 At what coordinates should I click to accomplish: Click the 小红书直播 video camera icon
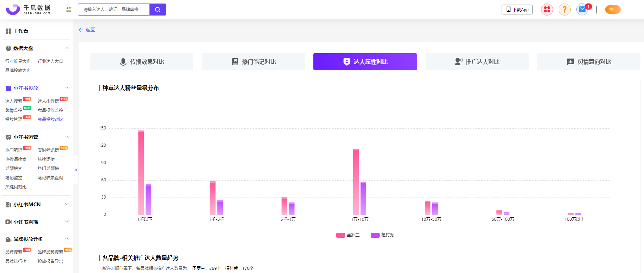[8, 222]
